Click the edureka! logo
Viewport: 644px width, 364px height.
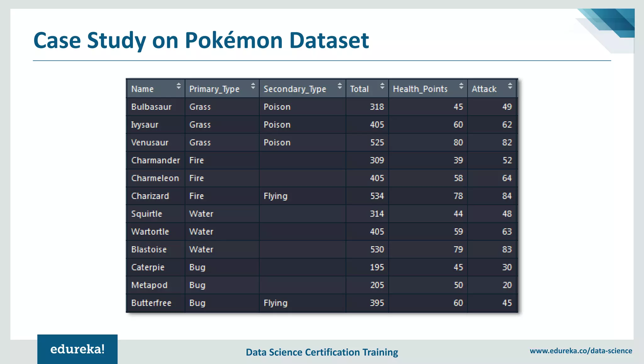(x=77, y=349)
